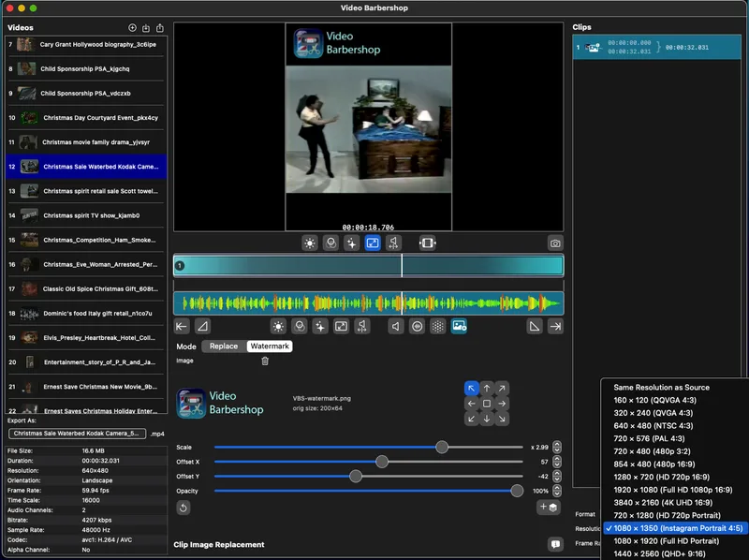749x560 pixels.
Task: Click the reset watermark settings icon
Action: point(184,508)
